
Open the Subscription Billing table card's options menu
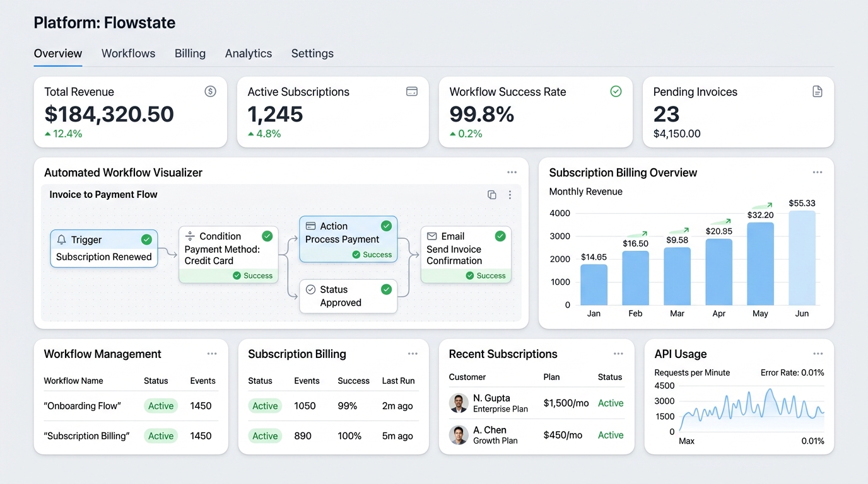click(x=413, y=354)
